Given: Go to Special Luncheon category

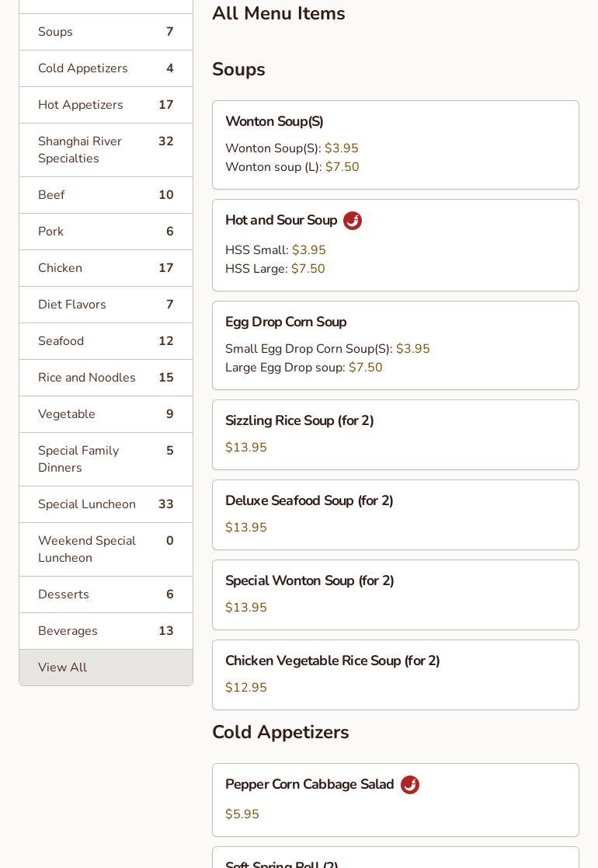Looking at the screenshot, I should [106, 504].
